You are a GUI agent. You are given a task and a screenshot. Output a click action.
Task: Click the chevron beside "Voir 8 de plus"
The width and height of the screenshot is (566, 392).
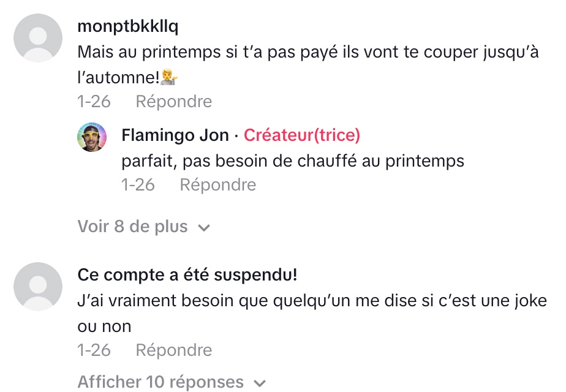(205, 228)
